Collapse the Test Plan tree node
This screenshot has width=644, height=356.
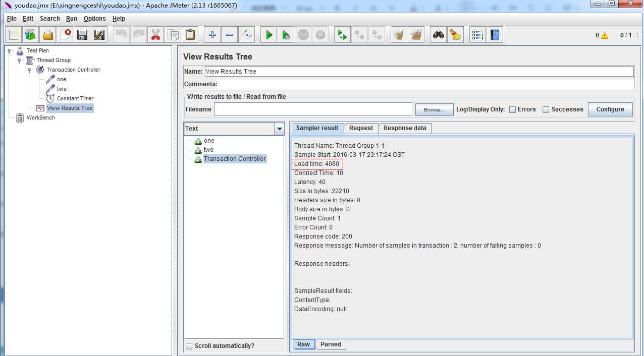[x=9, y=50]
